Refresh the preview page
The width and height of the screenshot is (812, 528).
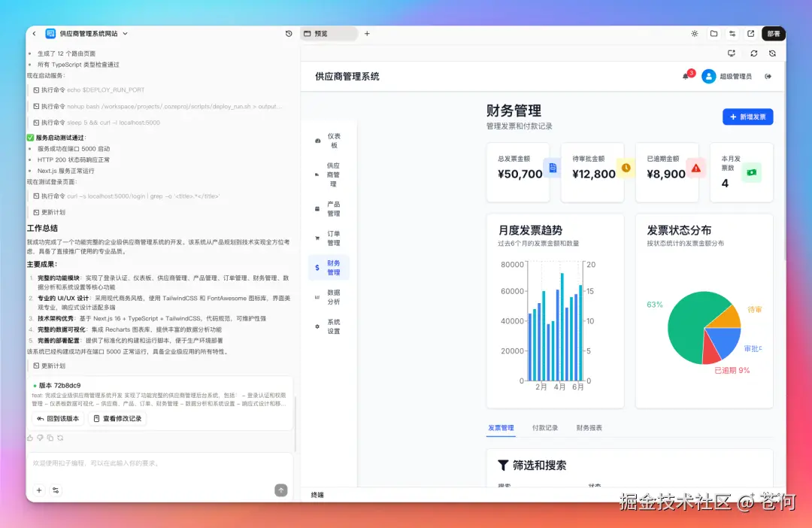[x=754, y=53]
